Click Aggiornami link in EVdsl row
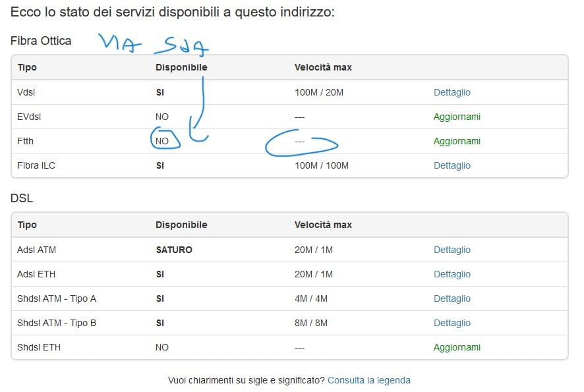The width and height of the screenshot is (584, 392). [457, 117]
